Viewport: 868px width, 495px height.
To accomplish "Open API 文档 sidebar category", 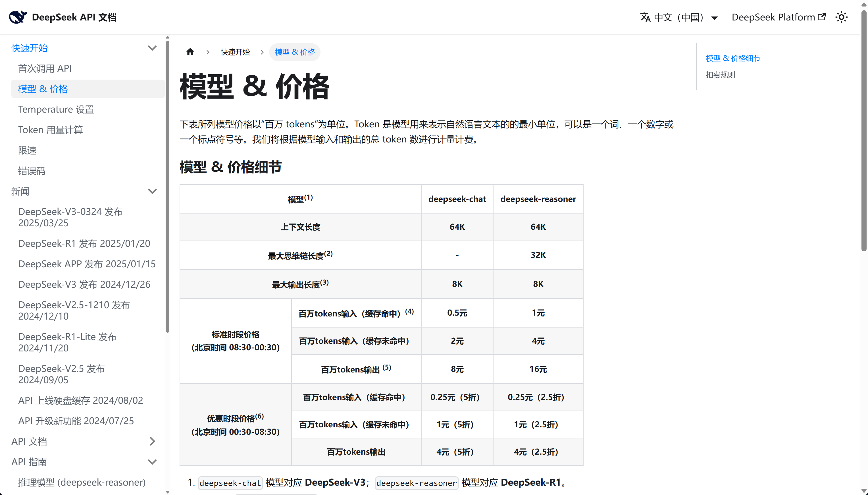I will coord(29,441).
